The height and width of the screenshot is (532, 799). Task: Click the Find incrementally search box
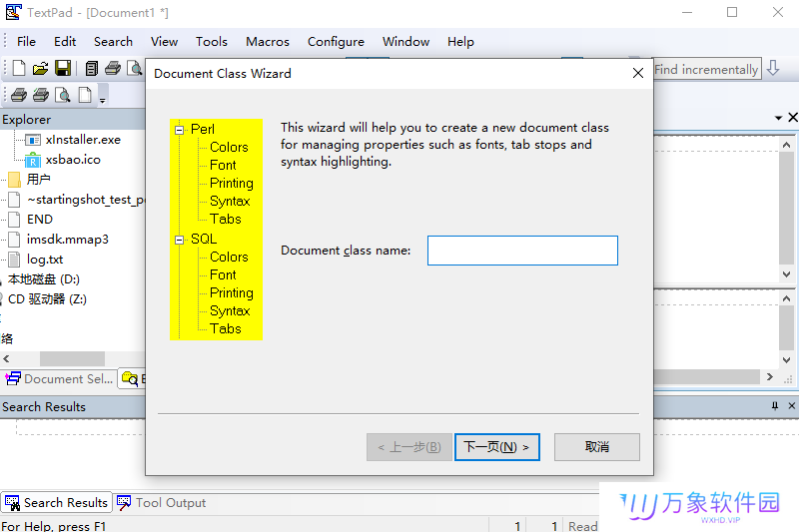(x=707, y=69)
